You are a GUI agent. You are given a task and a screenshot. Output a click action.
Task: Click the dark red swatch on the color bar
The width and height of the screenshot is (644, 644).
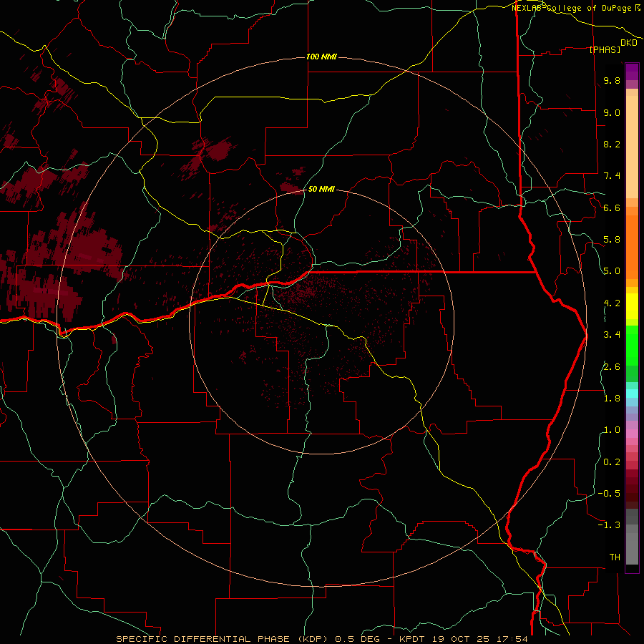[x=632, y=489]
